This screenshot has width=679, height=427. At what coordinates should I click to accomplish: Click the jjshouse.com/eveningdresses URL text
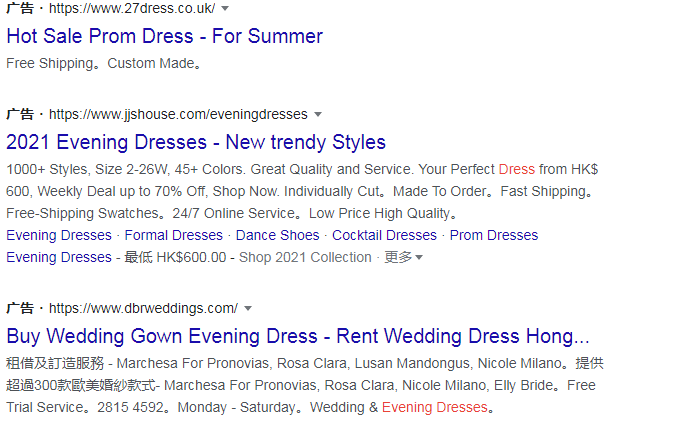pyautogui.click(x=178, y=114)
